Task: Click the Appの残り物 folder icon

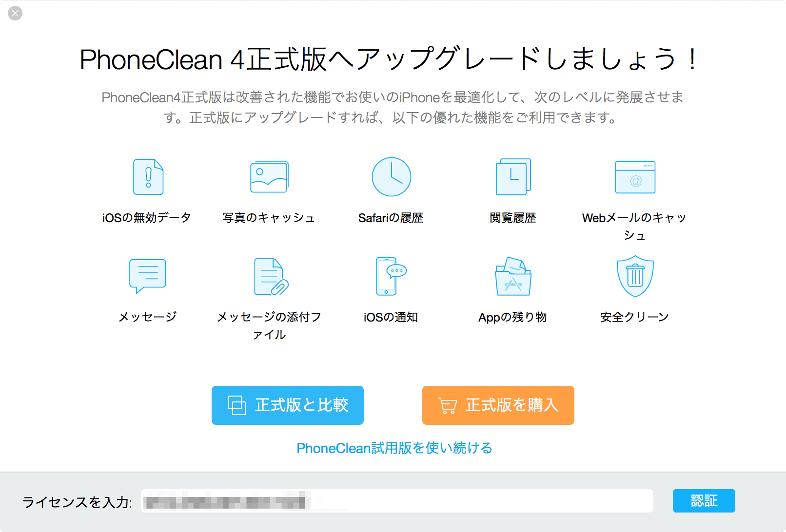Action: point(513,276)
